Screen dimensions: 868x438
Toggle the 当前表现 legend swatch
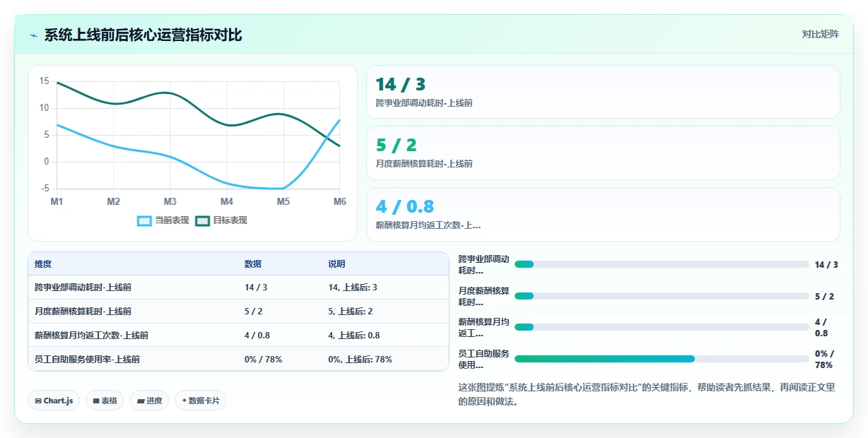144,220
